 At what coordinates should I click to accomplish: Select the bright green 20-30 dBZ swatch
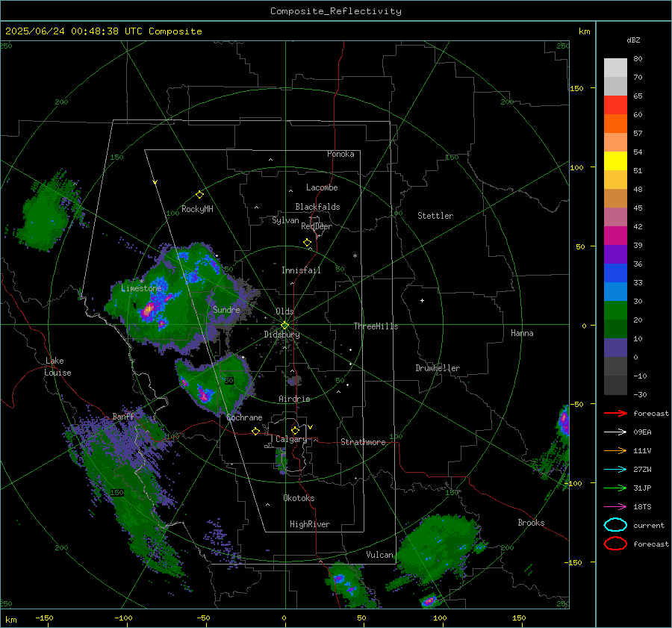[615, 311]
